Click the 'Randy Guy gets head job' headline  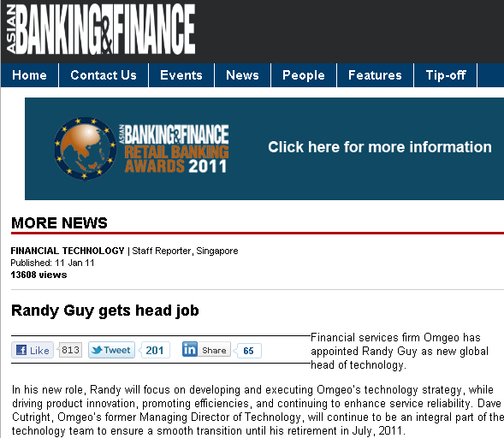pos(104,311)
